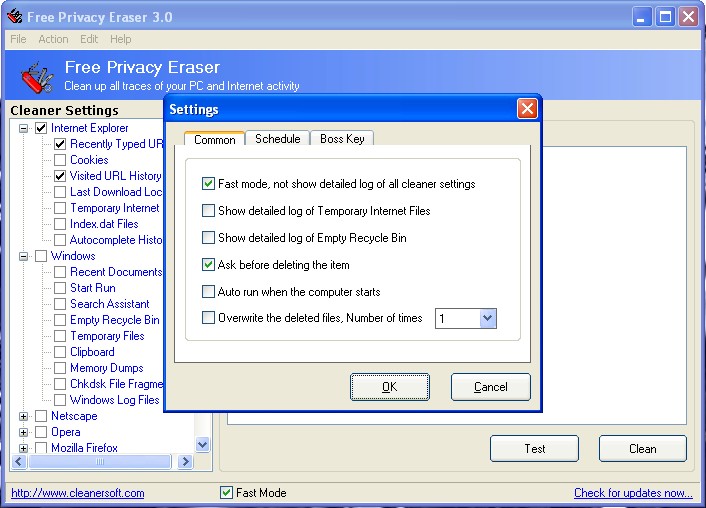Click the Clean button
This screenshot has width=706, height=508.
643,449
